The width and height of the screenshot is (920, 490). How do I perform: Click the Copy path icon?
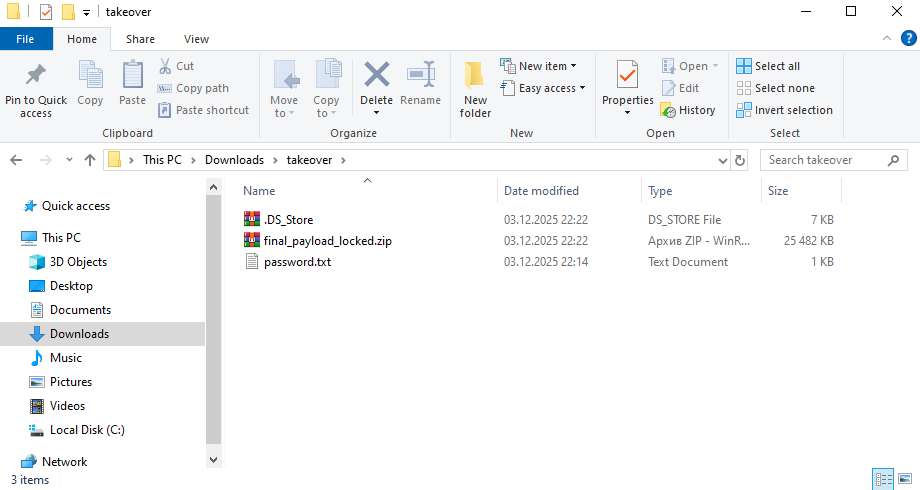(x=164, y=89)
